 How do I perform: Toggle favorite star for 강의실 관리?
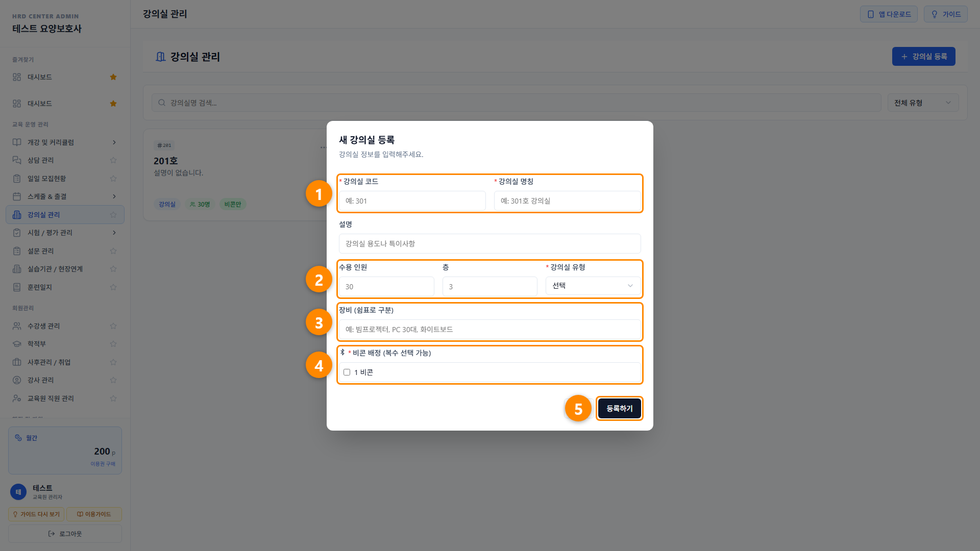113,215
